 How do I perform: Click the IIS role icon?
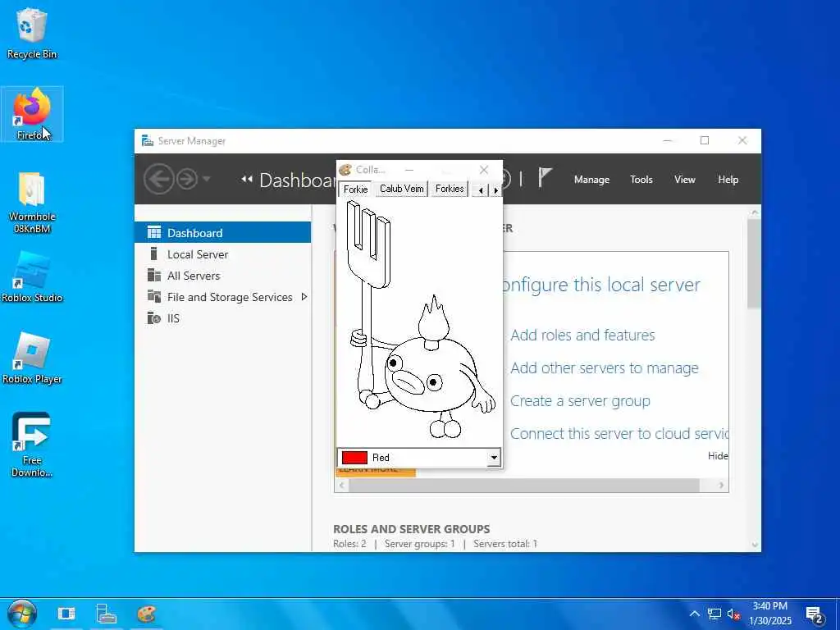(153, 318)
